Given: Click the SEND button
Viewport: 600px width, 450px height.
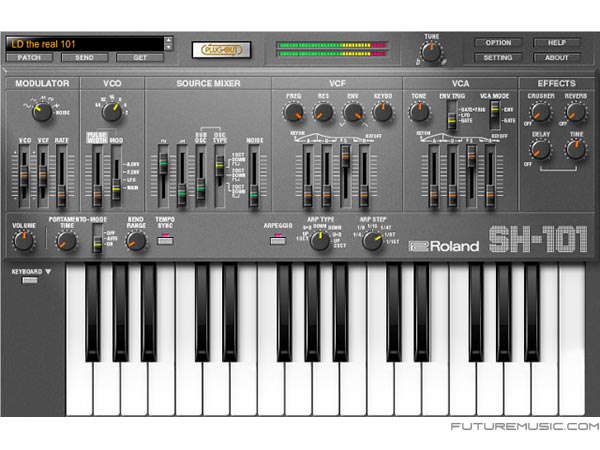Looking at the screenshot, I should [x=85, y=58].
